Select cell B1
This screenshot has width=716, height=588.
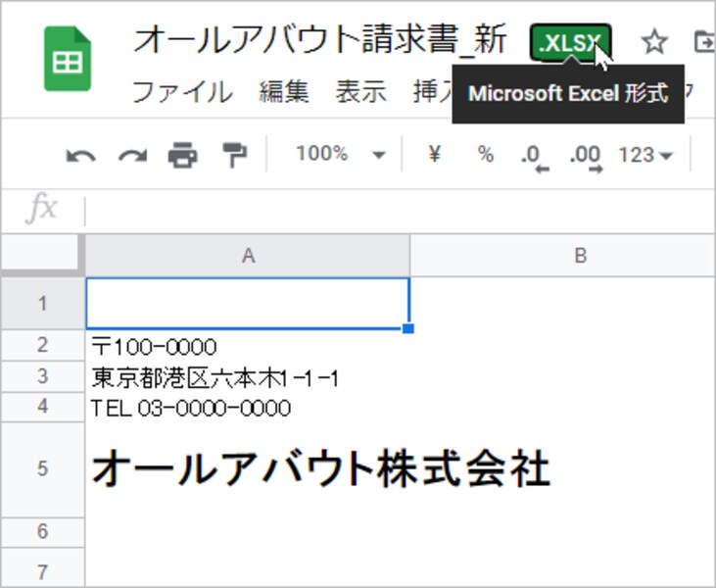point(562,303)
